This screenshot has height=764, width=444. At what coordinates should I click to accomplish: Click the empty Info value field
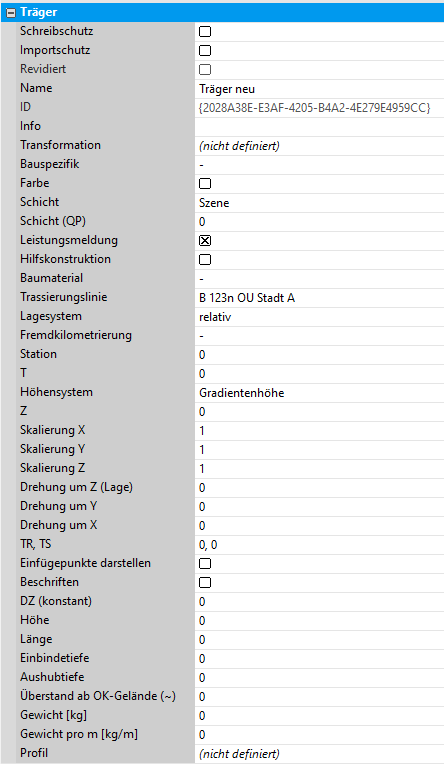(x=319, y=127)
